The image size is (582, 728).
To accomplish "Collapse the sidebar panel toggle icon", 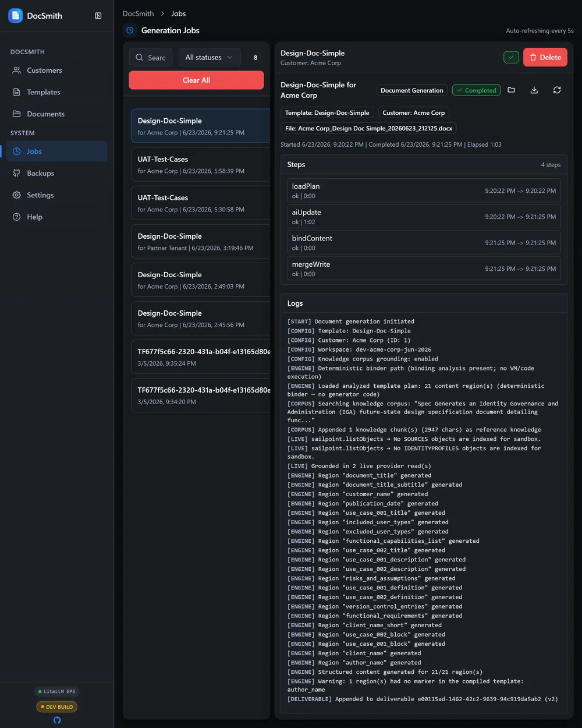I will tap(98, 16).
